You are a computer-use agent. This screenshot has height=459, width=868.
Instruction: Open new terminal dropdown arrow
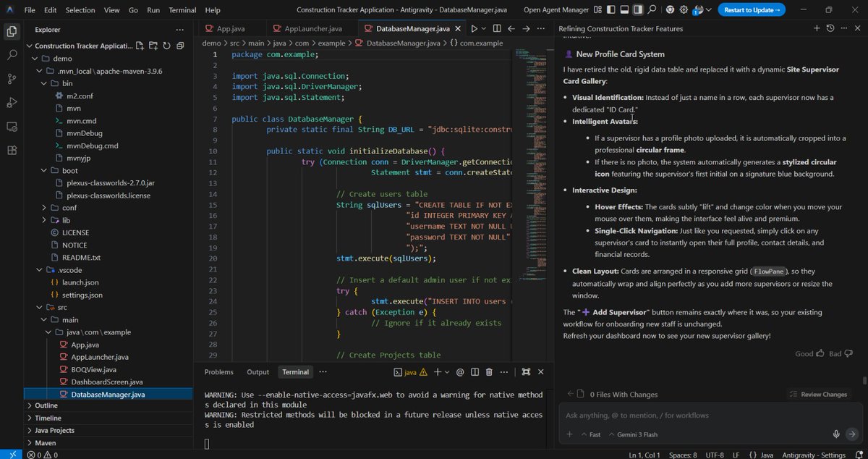point(447,372)
